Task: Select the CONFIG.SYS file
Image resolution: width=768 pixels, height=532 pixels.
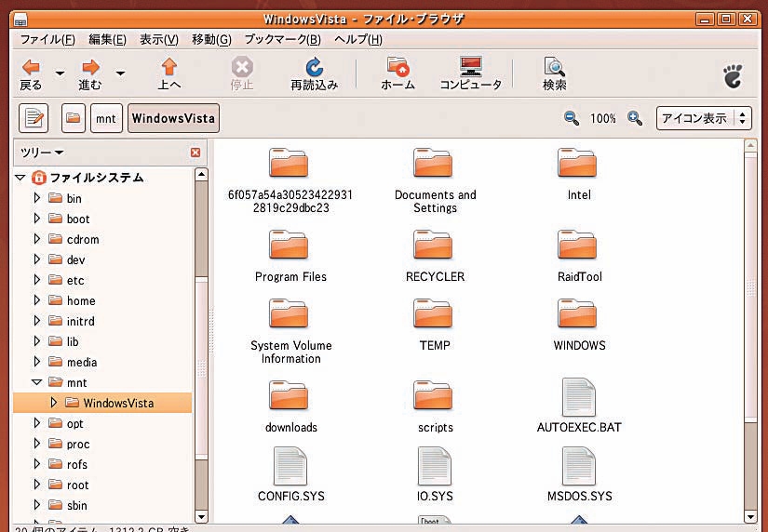Action: point(290,474)
